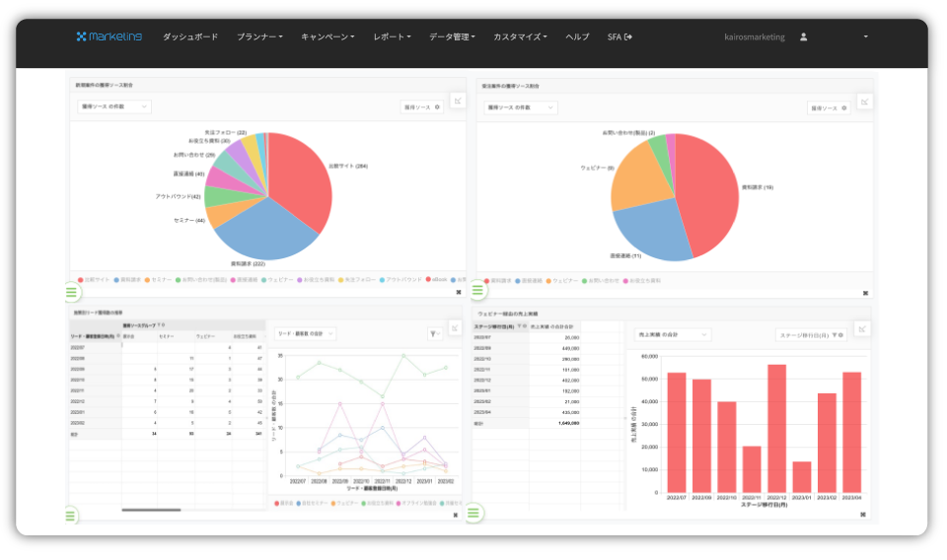Toggle セミナー legend item in left pie chart

point(159,280)
